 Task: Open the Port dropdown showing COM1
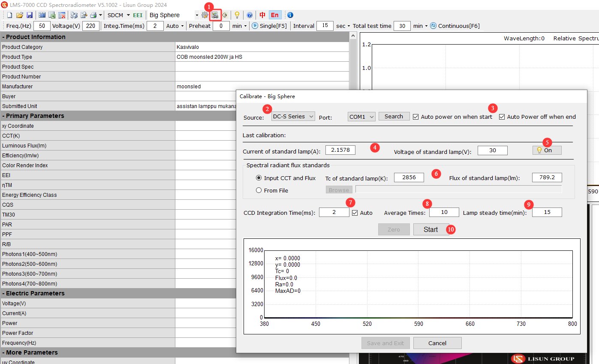(x=361, y=116)
